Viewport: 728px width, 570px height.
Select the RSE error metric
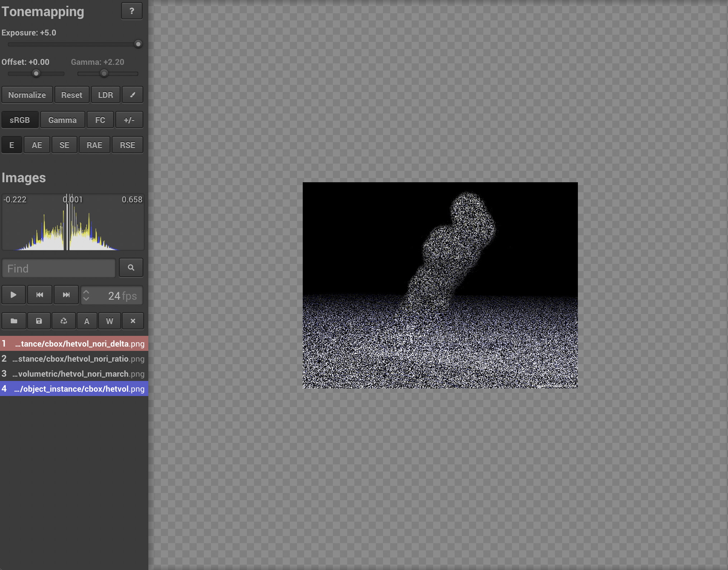coord(128,145)
